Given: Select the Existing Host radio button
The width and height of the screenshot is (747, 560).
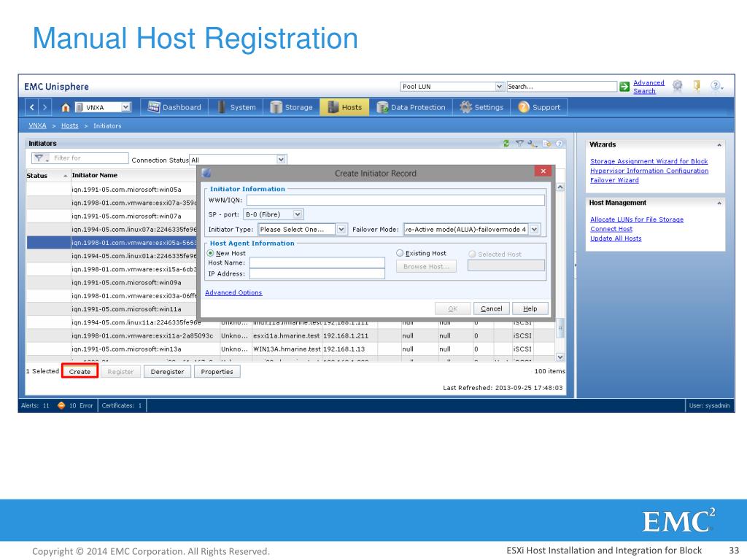Looking at the screenshot, I should 400,253.
